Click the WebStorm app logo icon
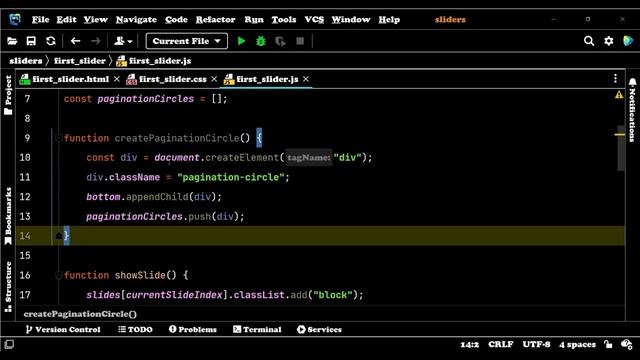The width and height of the screenshot is (640, 360). coord(15,19)
